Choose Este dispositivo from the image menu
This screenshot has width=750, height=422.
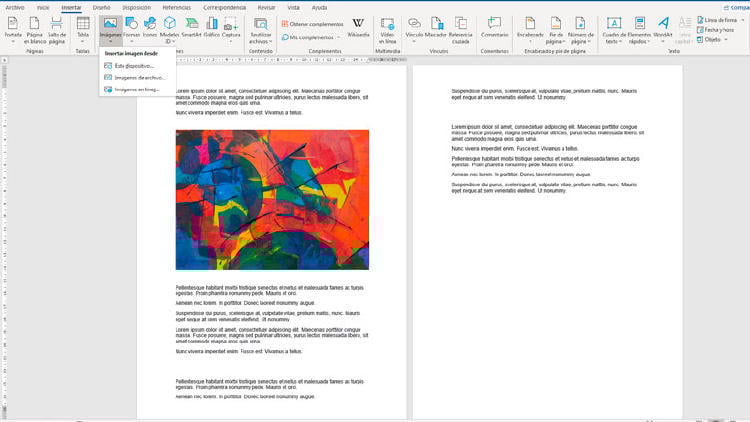coord(133,65)
